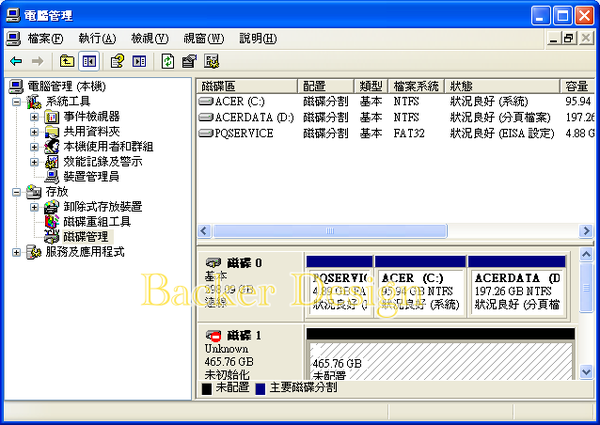Screen dimensions: 600x425
Task: Open the 檢視(V) menu
Action: click(150, 38)
